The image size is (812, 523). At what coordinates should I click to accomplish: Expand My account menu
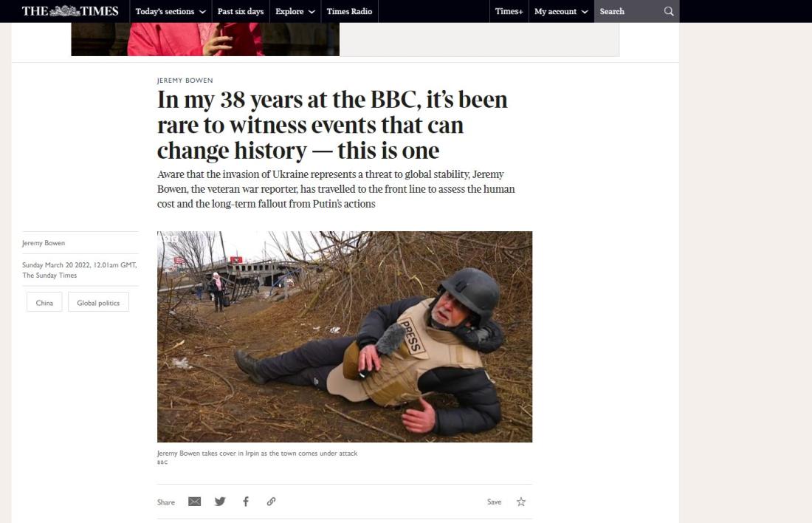561,11
